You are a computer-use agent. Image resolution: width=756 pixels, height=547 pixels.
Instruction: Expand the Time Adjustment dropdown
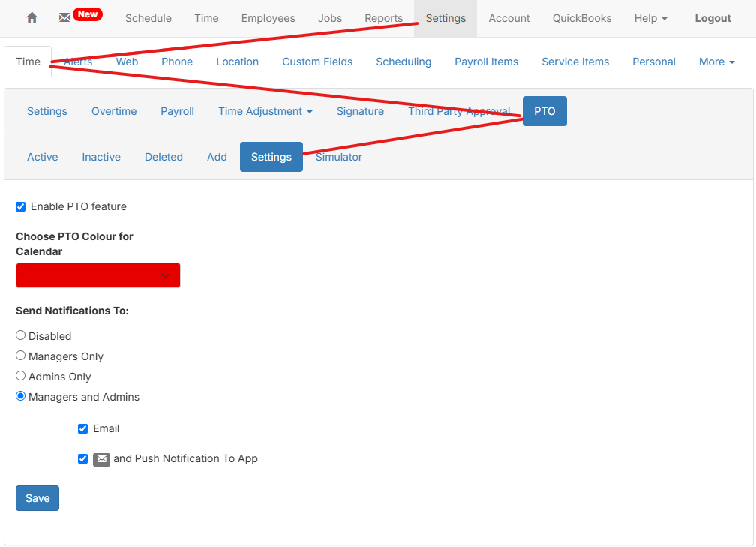[x=265, y=110]
